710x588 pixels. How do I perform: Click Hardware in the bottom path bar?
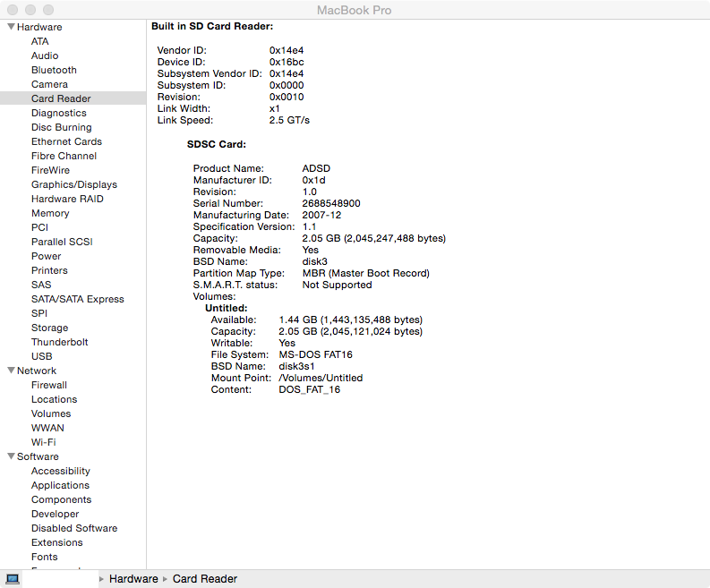(x=133, y=579)
